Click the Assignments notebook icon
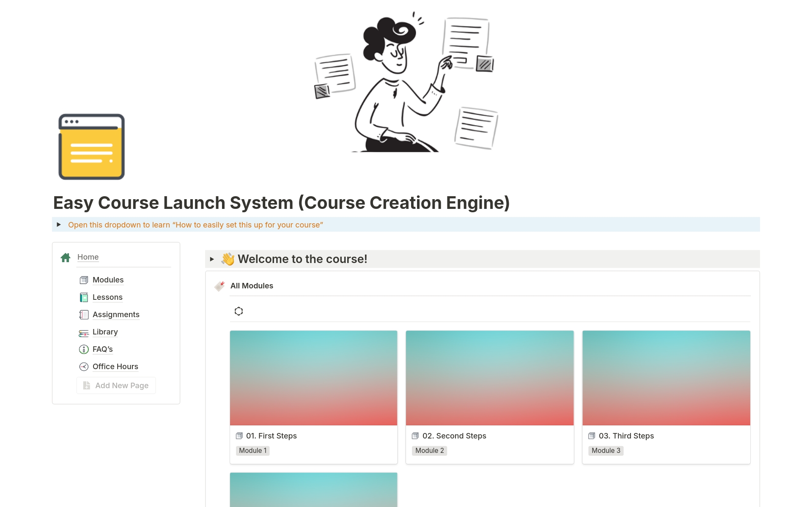The image size is (812, 507). coord(84,315)
